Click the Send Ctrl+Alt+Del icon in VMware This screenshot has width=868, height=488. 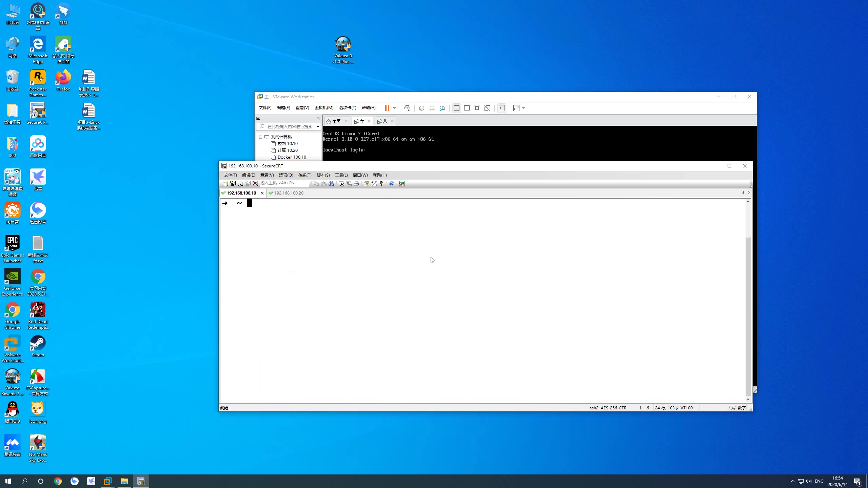point(407,108)
